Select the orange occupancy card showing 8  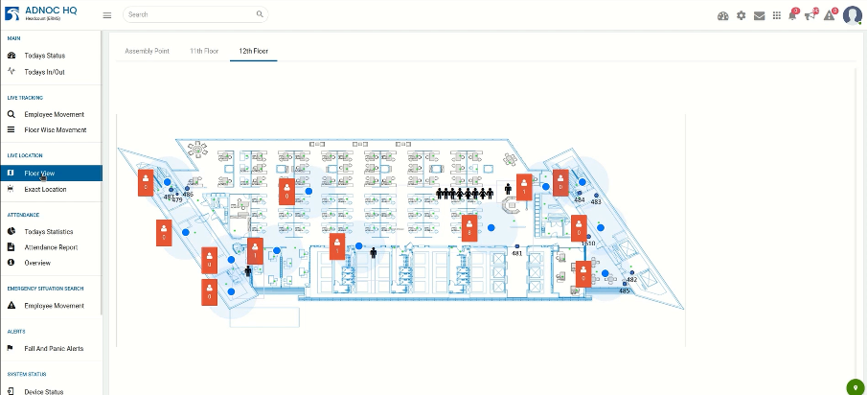coord(469,227)
